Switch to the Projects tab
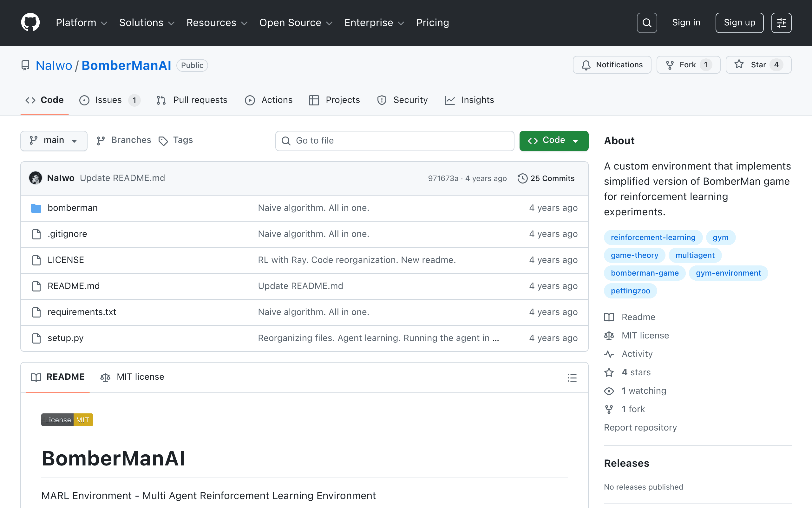The image size is (812, 508). coord(335,100)
